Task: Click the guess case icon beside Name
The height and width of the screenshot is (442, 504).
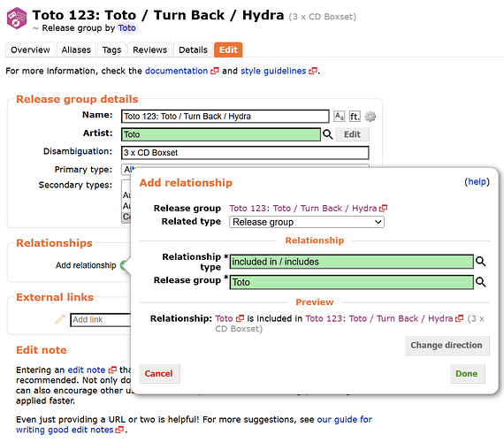Action: [339, 116]
